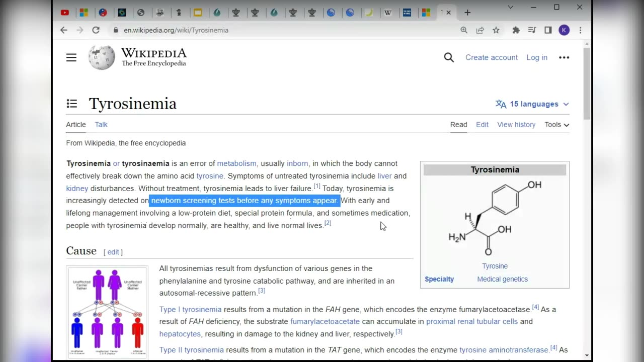644x362 pixels.
Task: Select the Article tab
Action: [x=76, y=125]
